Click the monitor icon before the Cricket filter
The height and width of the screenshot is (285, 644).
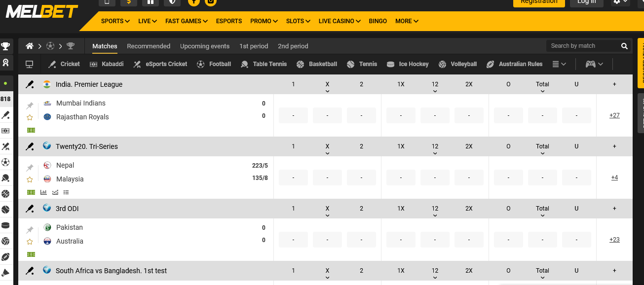click(30, 64)
